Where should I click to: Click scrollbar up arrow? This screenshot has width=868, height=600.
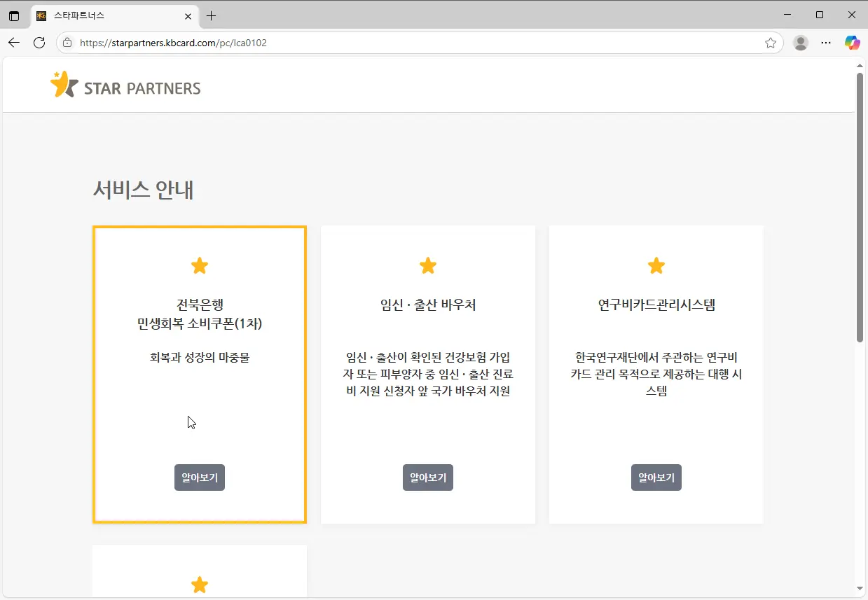pos(860,64)
